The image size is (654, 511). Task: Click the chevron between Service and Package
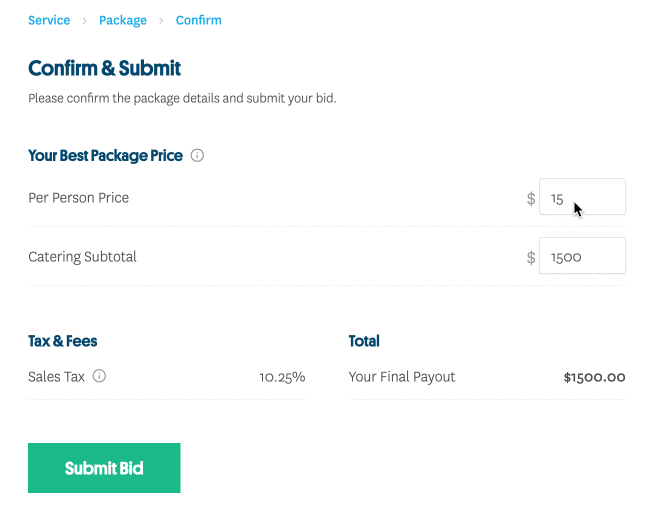coord(84,20)
